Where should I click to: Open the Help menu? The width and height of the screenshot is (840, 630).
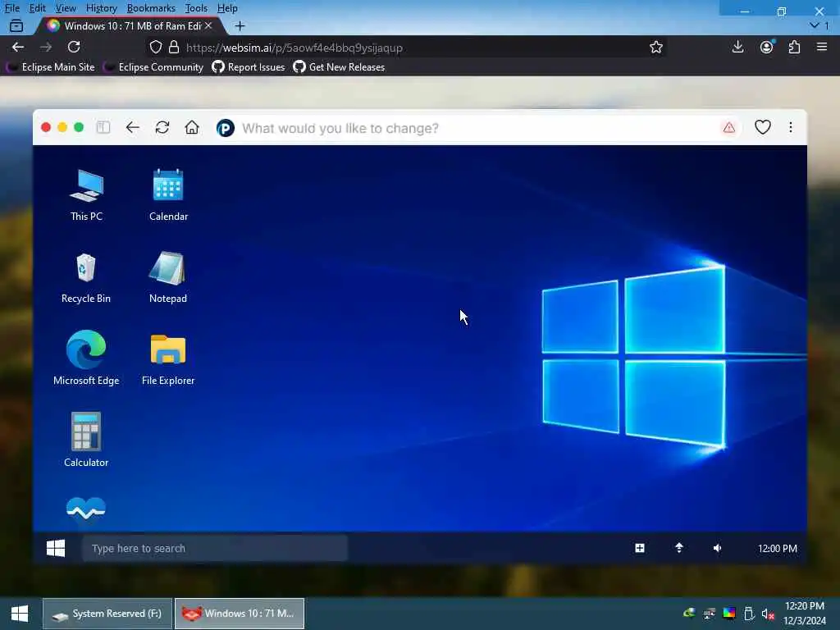[x=227, y=8]
